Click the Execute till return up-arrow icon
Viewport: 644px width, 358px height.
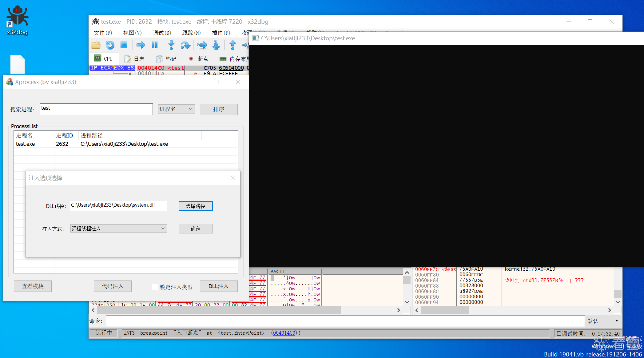233,45
